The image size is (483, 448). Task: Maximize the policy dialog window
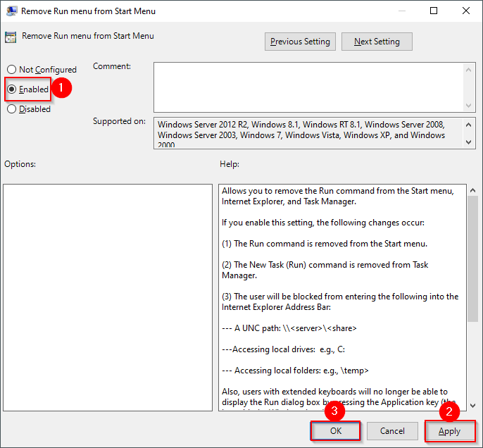point(434,11)
